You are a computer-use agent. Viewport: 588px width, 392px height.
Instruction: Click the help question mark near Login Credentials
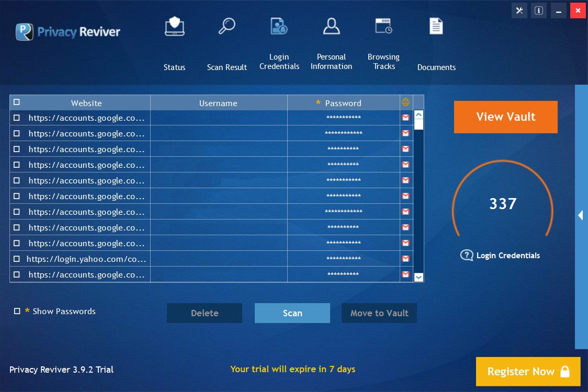pyautogui.click(x=466, y=255)
